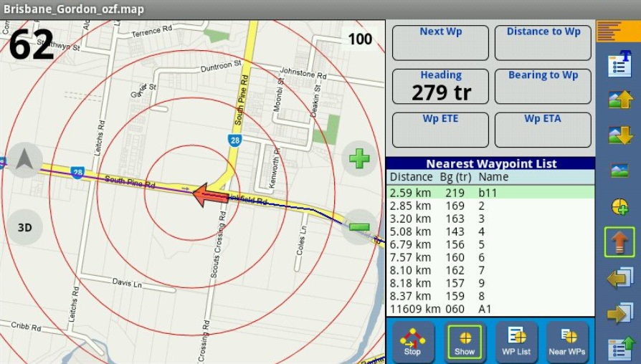Select waypoint A1 at 11609 km
The width and height of the screenshot is (641, 364).
coord(490,309)
